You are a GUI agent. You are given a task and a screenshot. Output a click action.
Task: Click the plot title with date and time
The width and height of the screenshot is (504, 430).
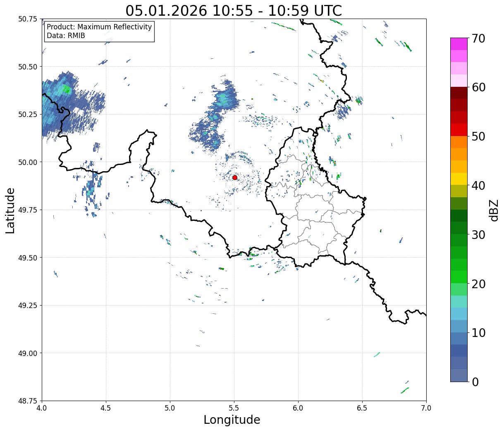coord(234,10)
